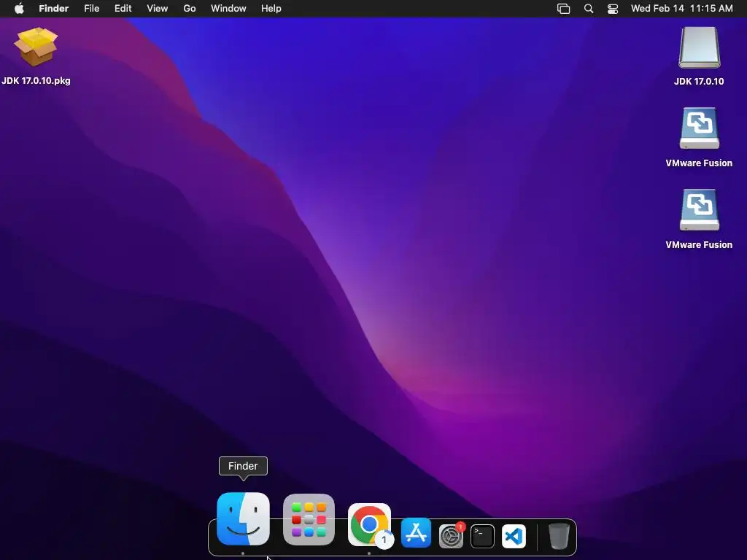Viewport: 747px width, 560px height.
Task: Click the screen mirroring menu bar icon
Action: click(x=564, y=9)
